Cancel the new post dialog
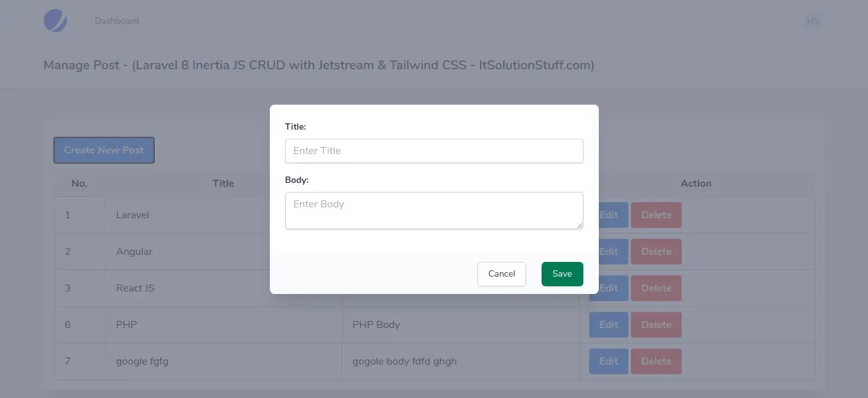Viewport: 868px width, 398px height. [501, 274]
